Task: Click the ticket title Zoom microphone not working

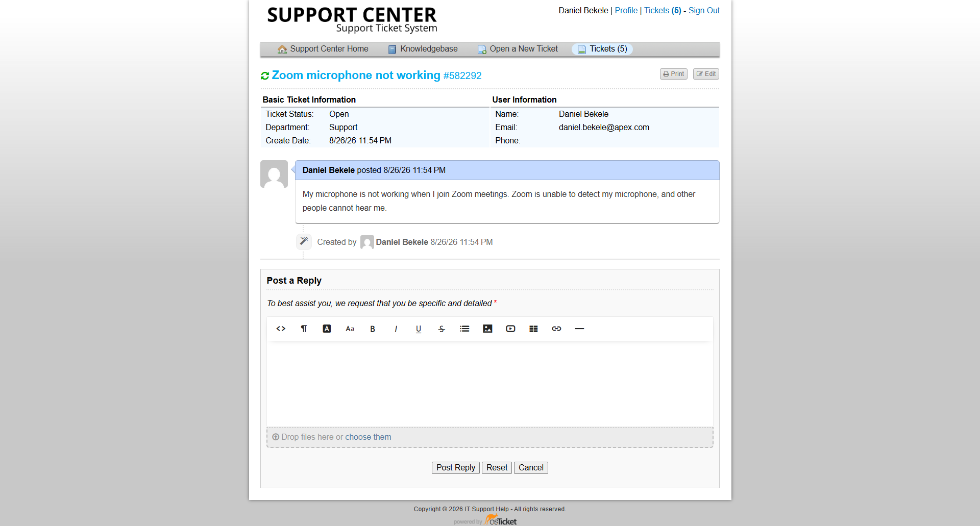Action: tap(356, 76)
